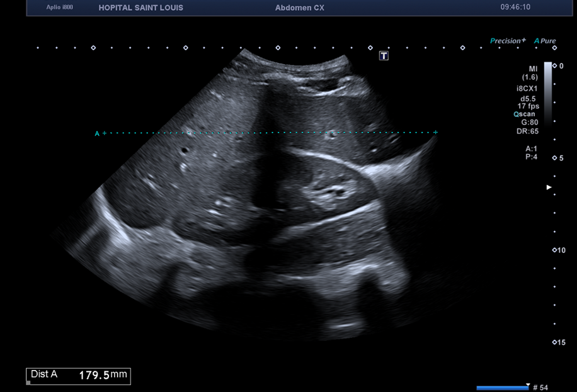577x392 pixels.
Task: Open the i8CX1 transducer selector
Action: (x=527, y=89)
